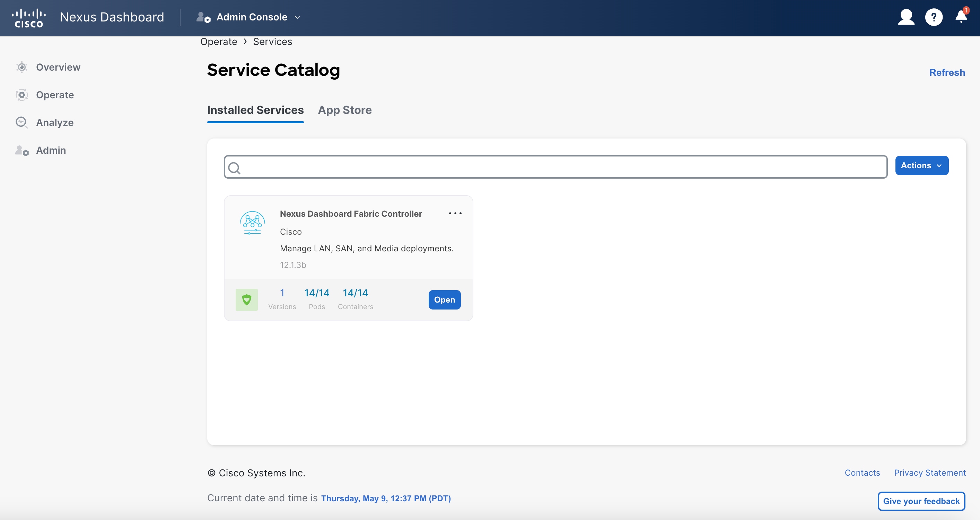Image resolution: width=980 pixels, height=520 pixels.
Task: Click the Cisco vendor name on card
Action: 291,232
